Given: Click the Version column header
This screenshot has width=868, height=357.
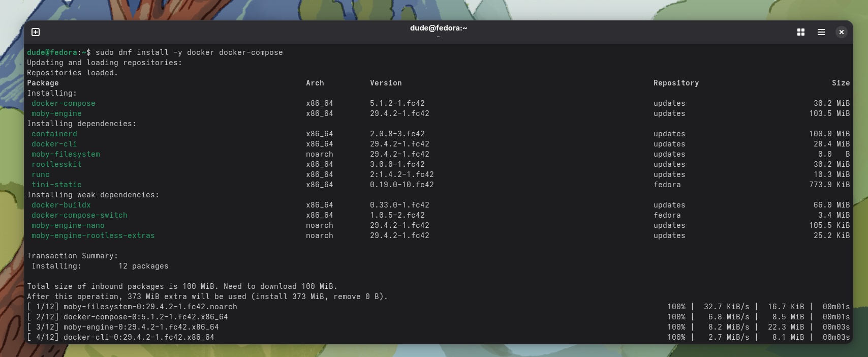Looking at the screenshot, I should point(386,83).
